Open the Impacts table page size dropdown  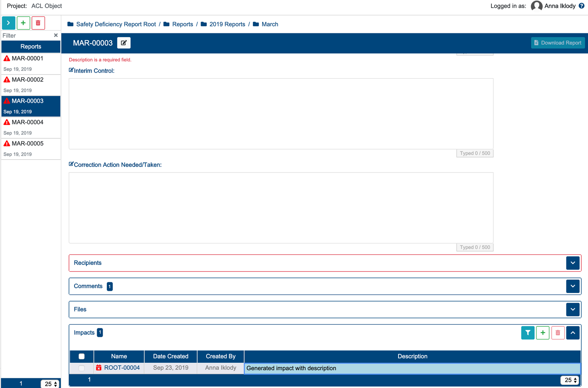tap(570, 380)
